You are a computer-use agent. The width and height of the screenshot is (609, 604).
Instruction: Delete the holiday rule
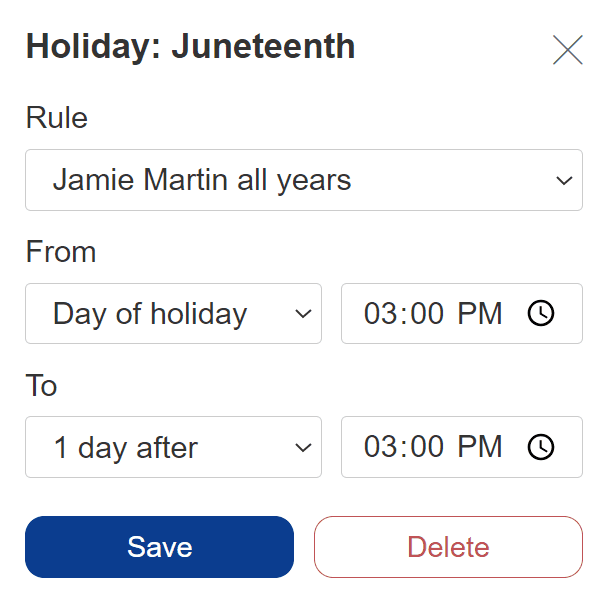[x=448, y=547]
